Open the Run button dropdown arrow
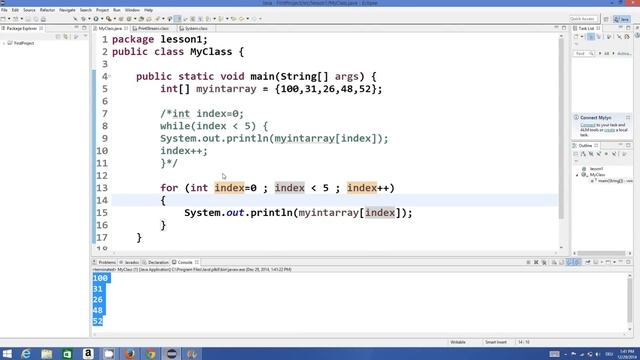 102,19
